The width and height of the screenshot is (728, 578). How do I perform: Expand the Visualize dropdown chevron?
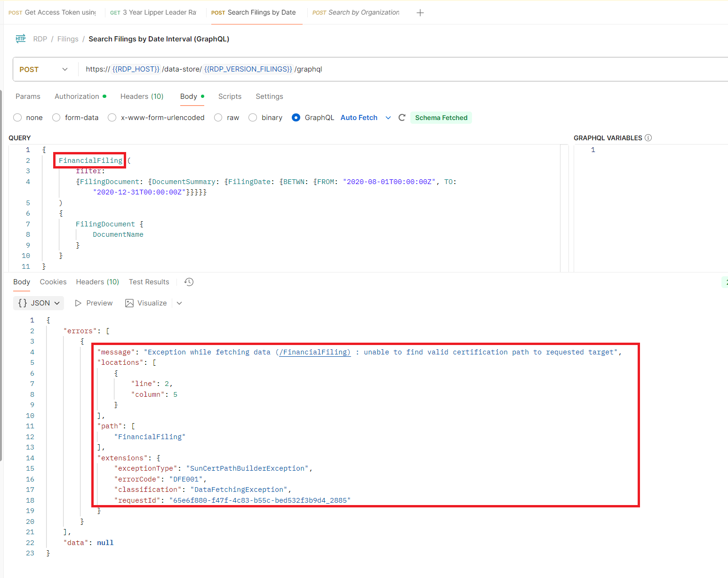click(179, 303)
